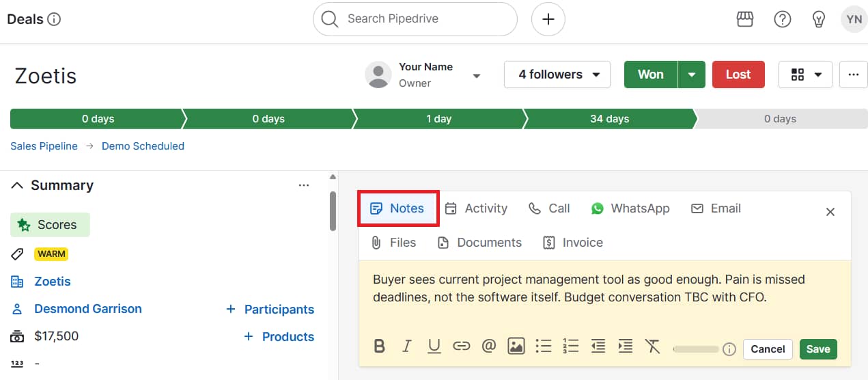Click the left panel scrollbar
This screenshot has width=868, height=380.
[x=333, y=211]
